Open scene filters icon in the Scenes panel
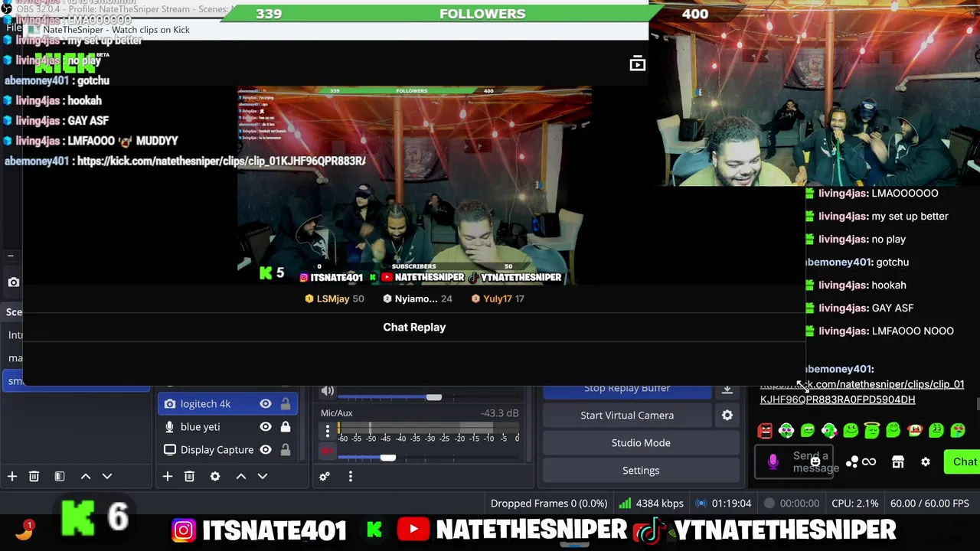Viewport: 980px width, 551px height. tap(60, 476)
